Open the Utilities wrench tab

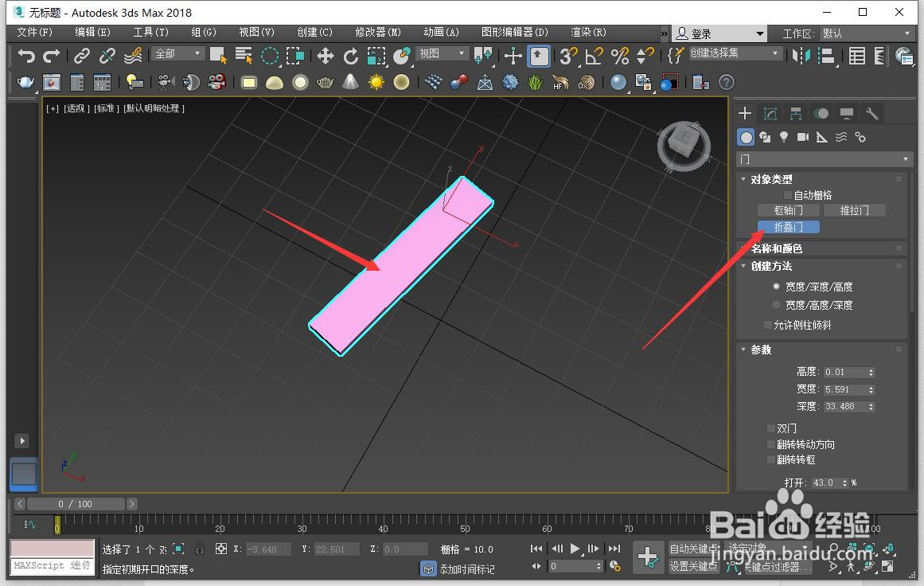pos(872,114)
